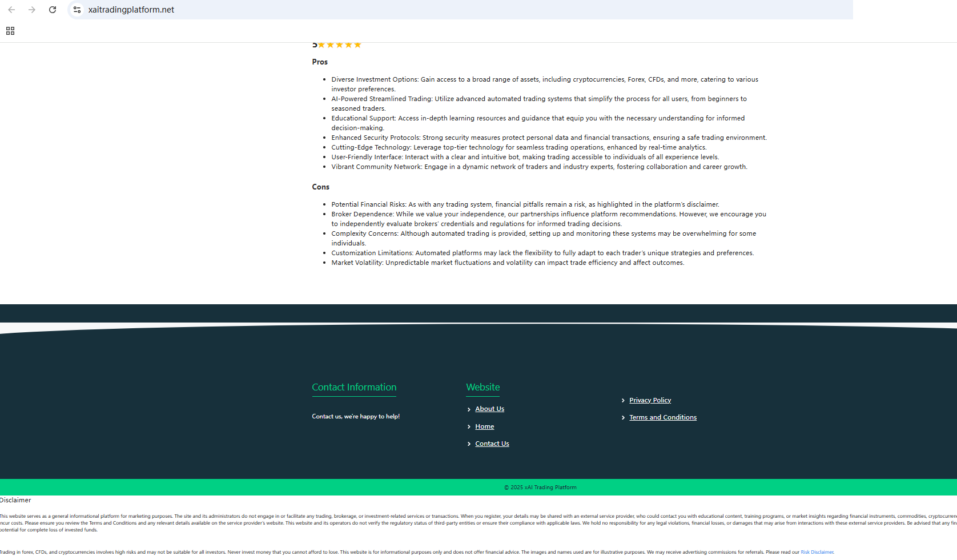Click the Enhanced Security Protocols bullet
957x560 pixels.
click(549, 138)
